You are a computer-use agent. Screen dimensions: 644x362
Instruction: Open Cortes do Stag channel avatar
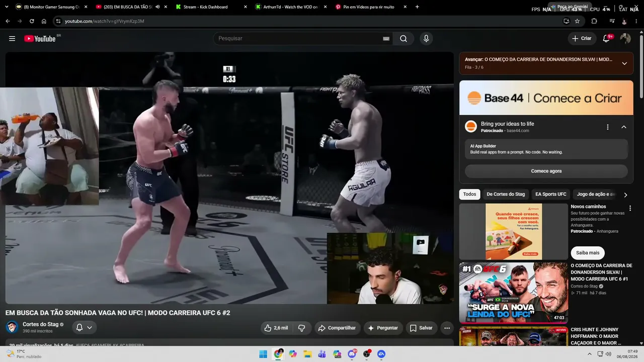(12, 327)
